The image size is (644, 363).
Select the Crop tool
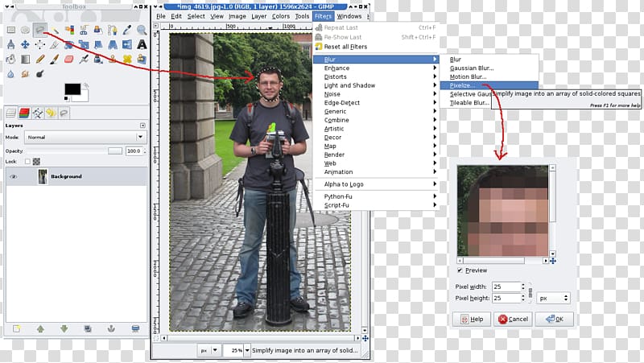click(55, 45)
